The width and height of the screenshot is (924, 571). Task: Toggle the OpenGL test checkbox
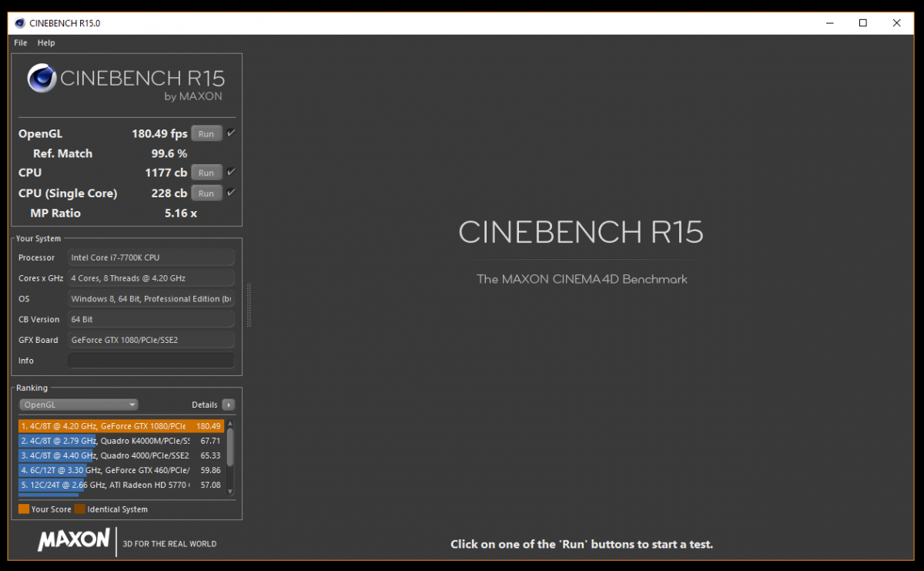(231, 133)
